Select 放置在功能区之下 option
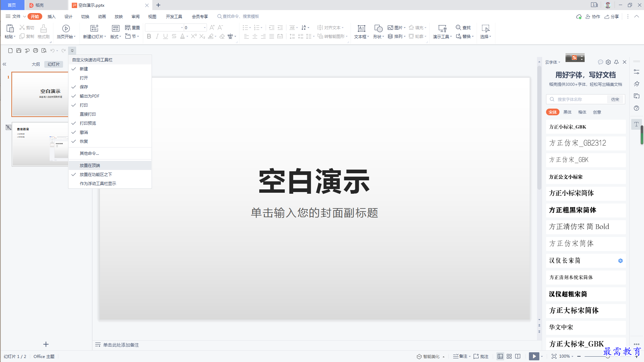644x362 pixels. click(x=110, y=174)
